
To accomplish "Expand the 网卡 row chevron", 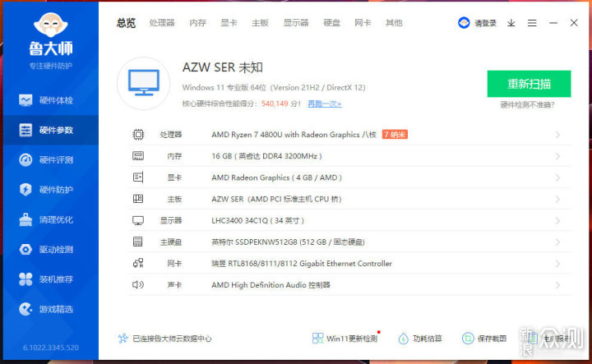I will pos(557,264).
